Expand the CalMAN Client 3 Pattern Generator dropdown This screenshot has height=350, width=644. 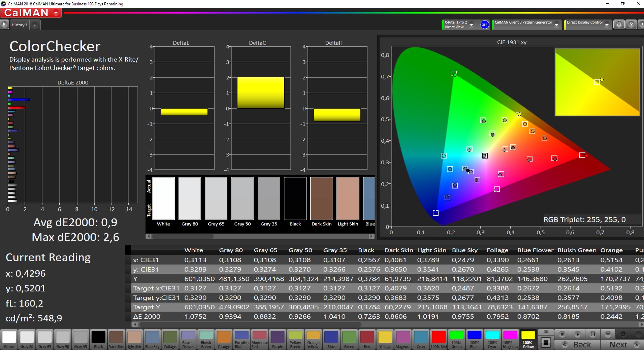pyautogui.click(x=556, y=25)
